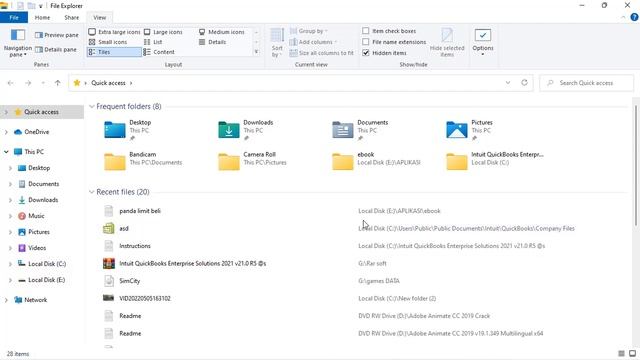Viewport: 640px width, 360px height.
Task: Enable Item check boxes
Action: [x=389, y=31]
